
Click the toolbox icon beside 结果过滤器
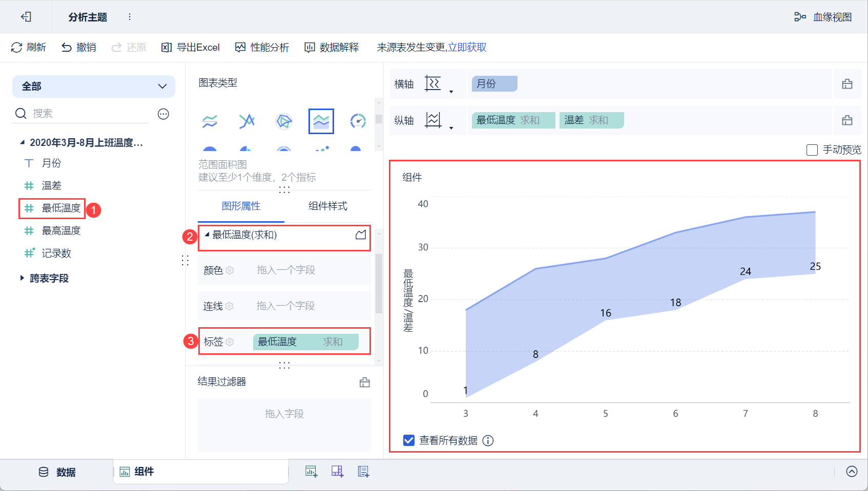coord(365,382)
